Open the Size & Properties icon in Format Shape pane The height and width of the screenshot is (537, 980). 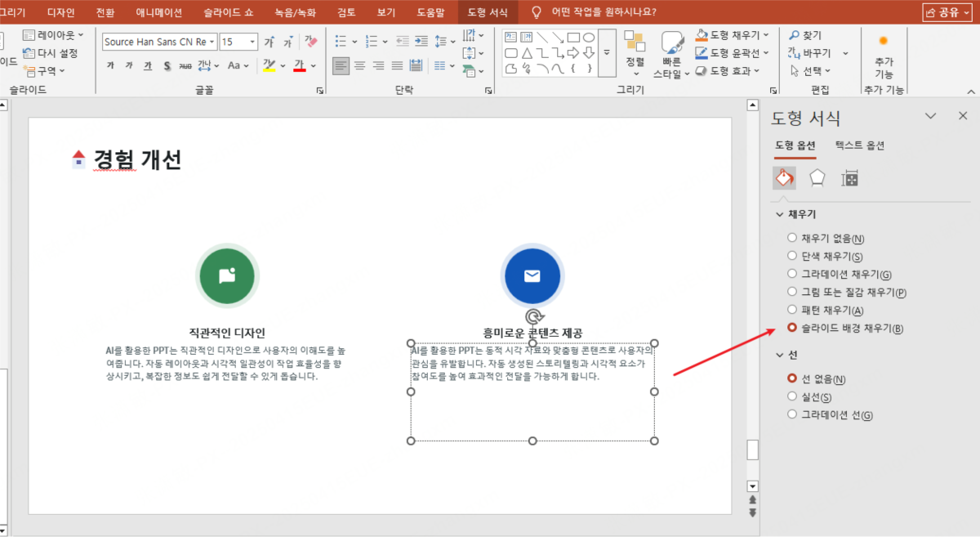click(x=850, y=178)
